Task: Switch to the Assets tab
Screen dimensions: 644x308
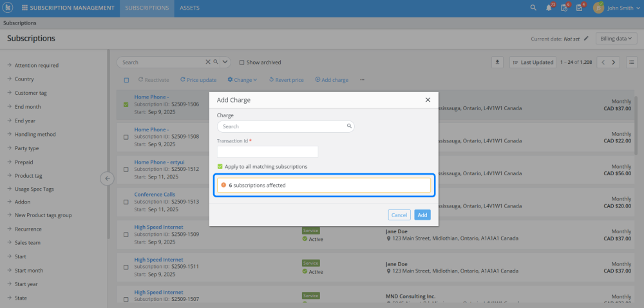Action: [189, 8]
